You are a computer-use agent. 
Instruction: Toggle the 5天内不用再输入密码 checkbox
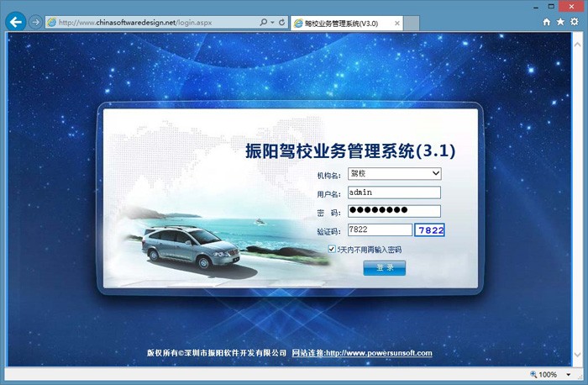(332, 249)
